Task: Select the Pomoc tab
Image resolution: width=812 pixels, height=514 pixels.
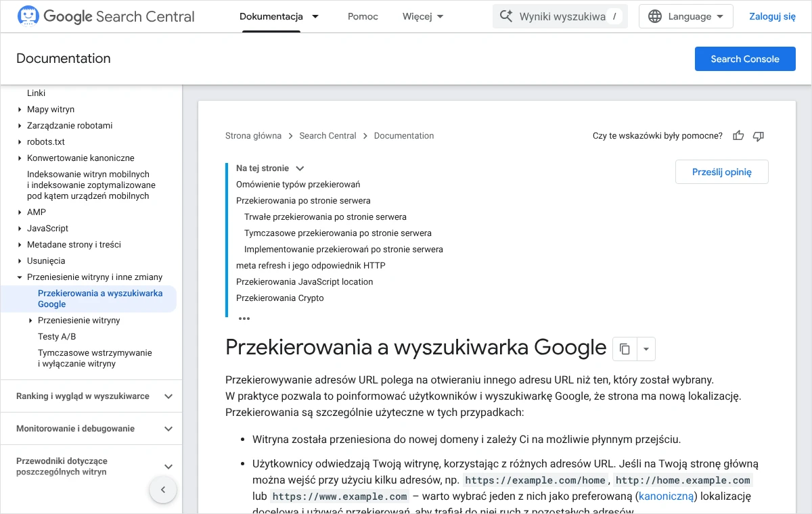Action: click(363, 16)
